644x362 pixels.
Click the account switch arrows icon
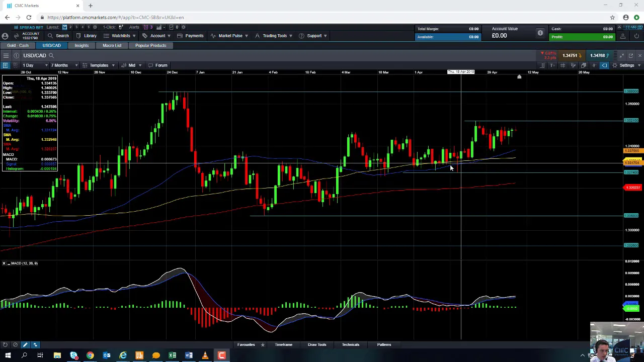point(16,36)
